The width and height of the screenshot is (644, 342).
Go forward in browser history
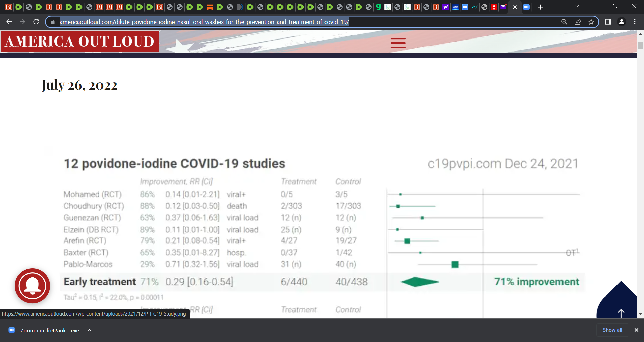pyautogui.click(x=22, y=22)
